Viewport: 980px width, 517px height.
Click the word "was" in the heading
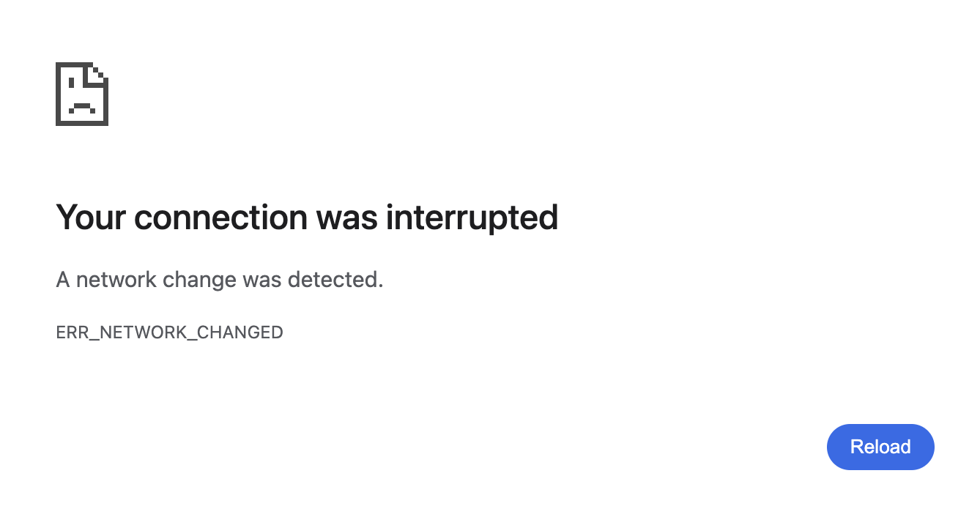tap(347, 217)
